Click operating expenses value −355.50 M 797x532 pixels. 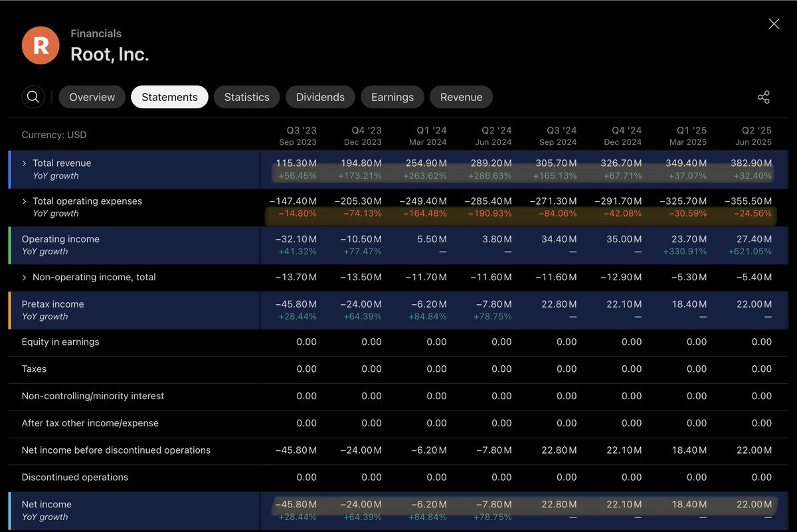coord(748,201)
